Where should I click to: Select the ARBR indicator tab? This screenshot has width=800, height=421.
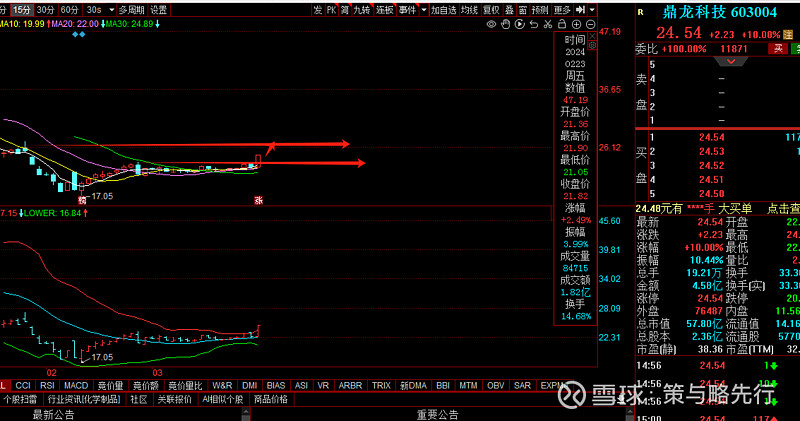(x=351, y=386)
